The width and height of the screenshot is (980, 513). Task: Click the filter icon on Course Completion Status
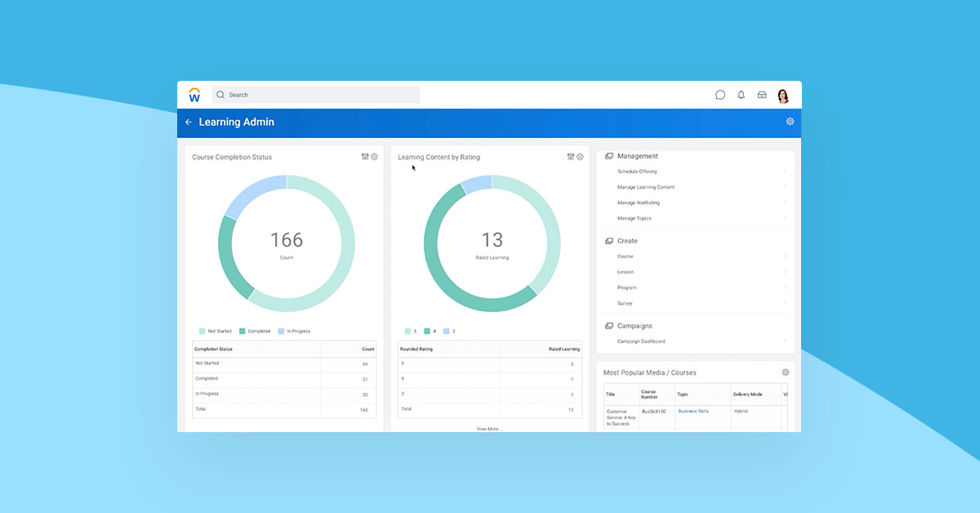364,157
